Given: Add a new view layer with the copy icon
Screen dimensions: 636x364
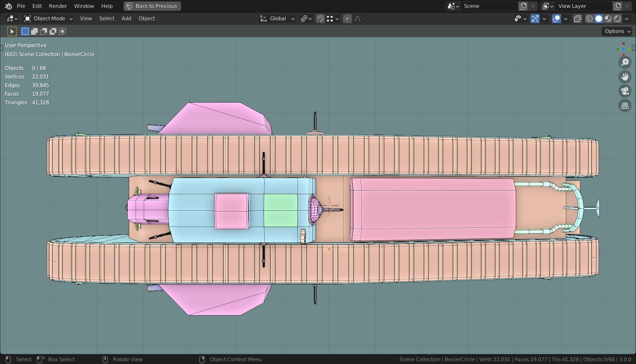Looking at the screenshot, I should click(x=617, y=6).
